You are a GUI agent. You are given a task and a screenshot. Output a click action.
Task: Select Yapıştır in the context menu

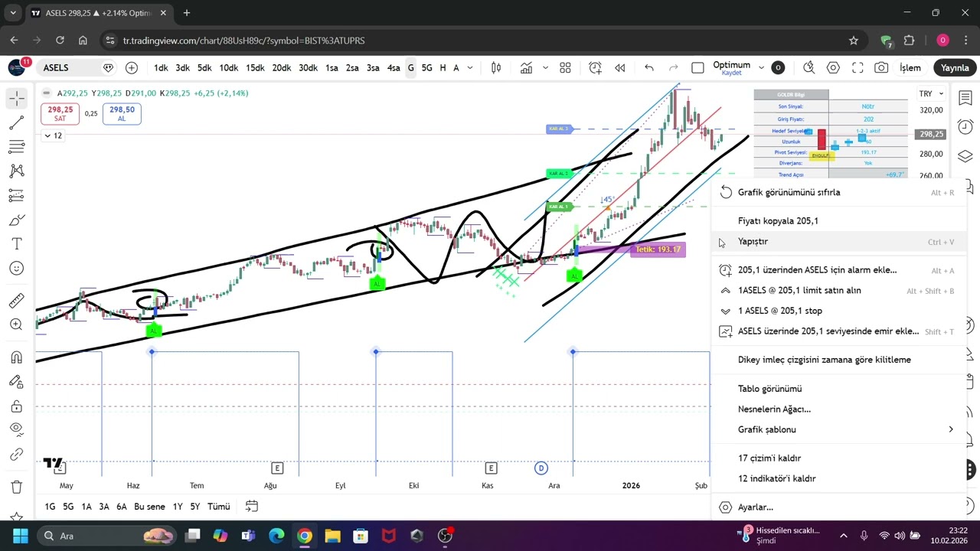pyautogui.click(x=838, y=242)
